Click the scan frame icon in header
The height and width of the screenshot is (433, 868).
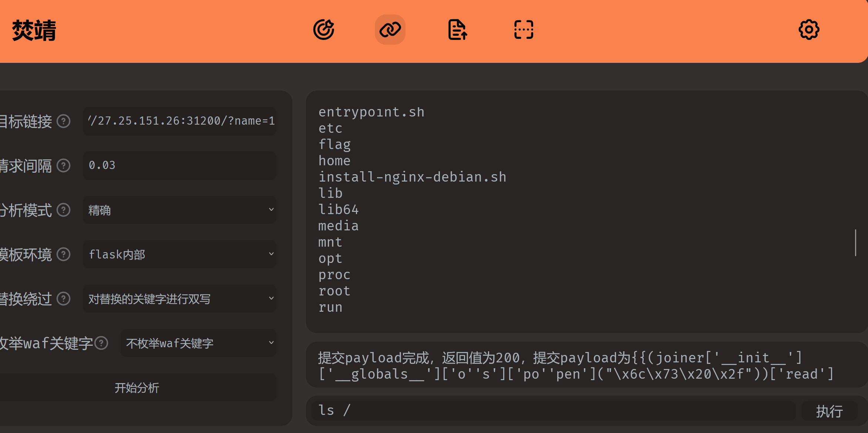pyautogui.click(x=524, y=30)
